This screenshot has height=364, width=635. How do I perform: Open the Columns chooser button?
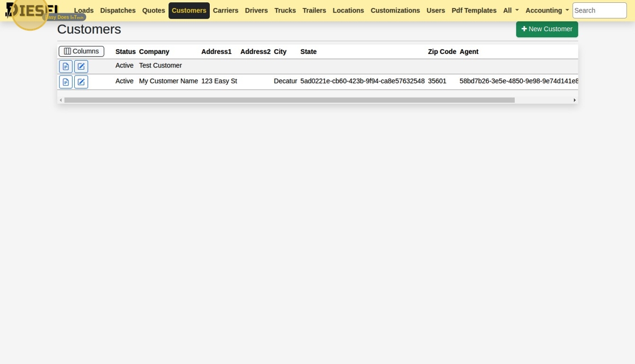(82, 52)
